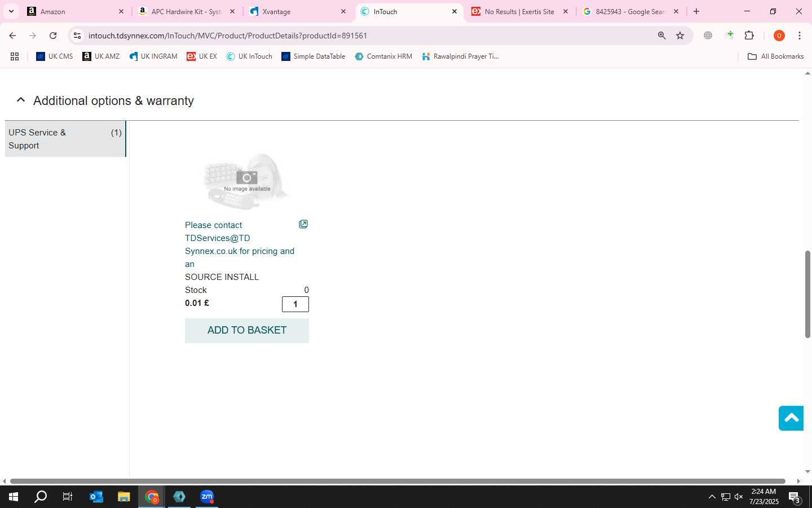Image resolution: width=812 pixels, height=508 pixels.
Task: Click the No image available thumbnail
Action: [x=247, y=181]
